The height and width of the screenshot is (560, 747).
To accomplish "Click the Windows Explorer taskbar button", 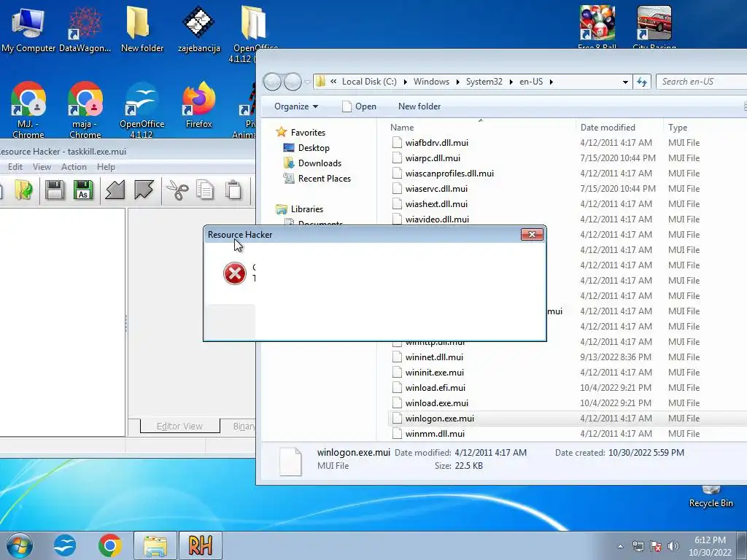I will tap(155, 545).
